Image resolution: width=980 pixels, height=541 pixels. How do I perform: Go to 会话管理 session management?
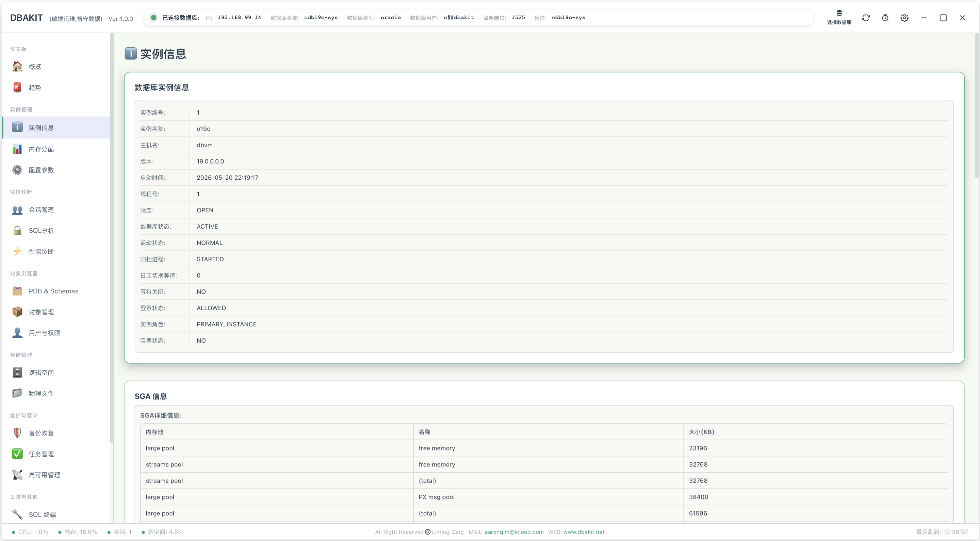coord(55,210)
